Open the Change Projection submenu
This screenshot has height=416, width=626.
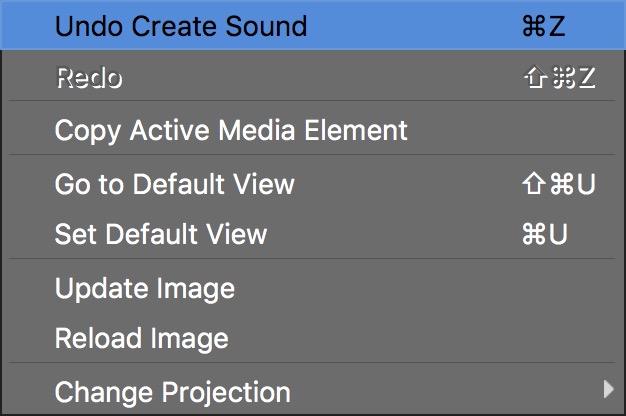point(173,391)
